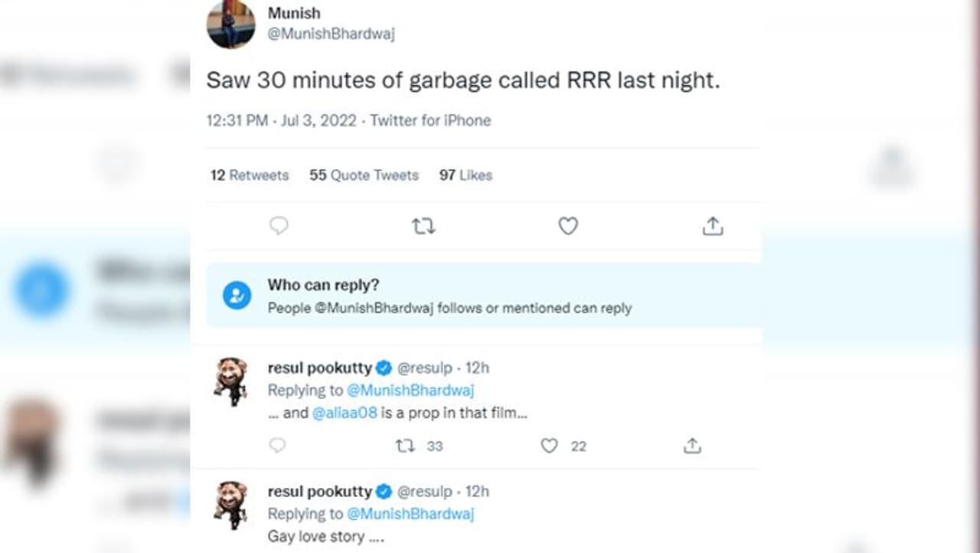
Task: Click the retweet icon under main tweet
Action: [423, 226]
